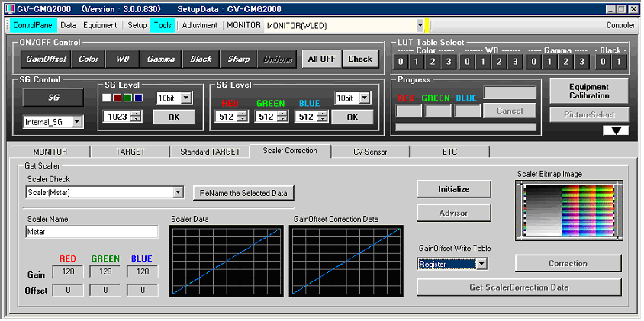The height and width of the screenshot is (321, 644).
Task: Click the BLUE 512 spinner arrows
Action: click(x=323, y=117)
